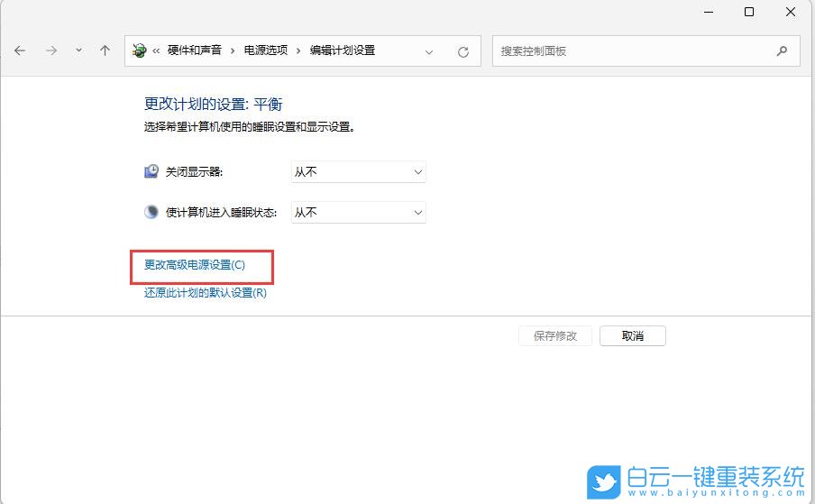Open 电源选项 breadcrumb
Image resolution: width=815 pixels, height=504 pixels.
pos(266,50)
